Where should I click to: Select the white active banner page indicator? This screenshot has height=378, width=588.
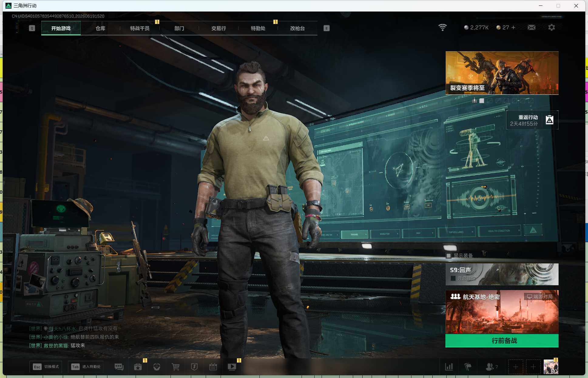(x=482, y=101)
